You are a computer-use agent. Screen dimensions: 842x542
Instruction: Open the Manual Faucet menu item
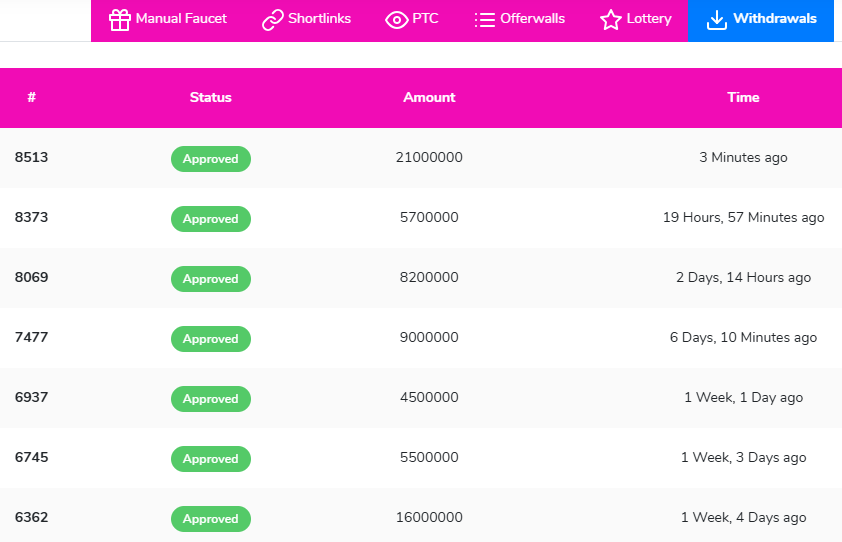pos(181,19)
